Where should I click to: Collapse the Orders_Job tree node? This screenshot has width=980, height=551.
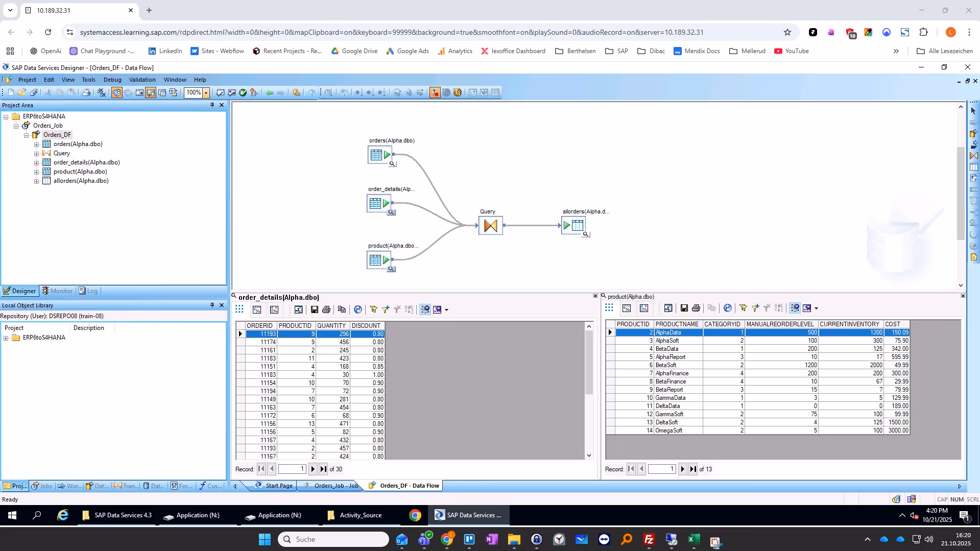pyautogui.click(x=16, y=126)
